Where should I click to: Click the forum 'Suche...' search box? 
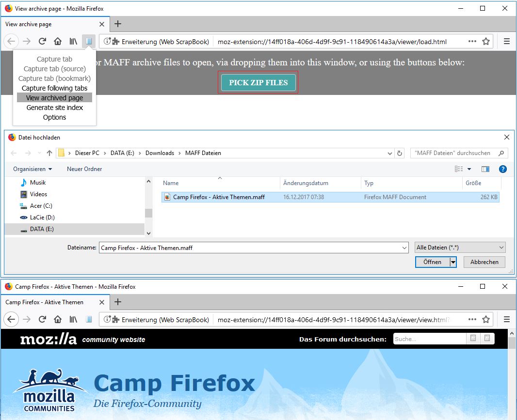[430, 339]
